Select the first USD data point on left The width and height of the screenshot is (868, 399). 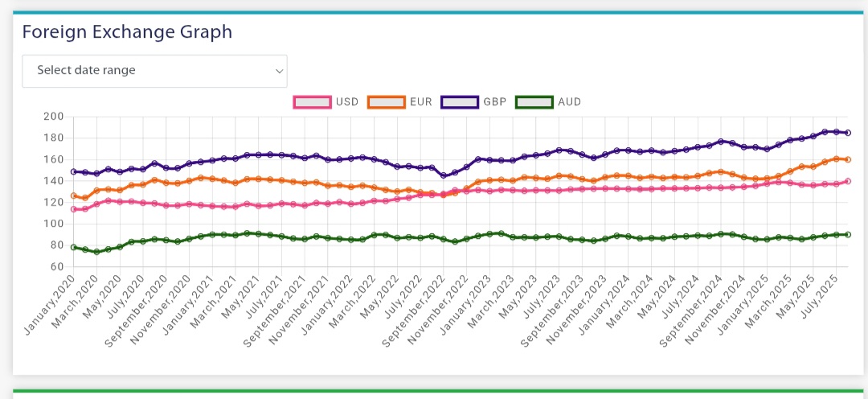point(73,209)
